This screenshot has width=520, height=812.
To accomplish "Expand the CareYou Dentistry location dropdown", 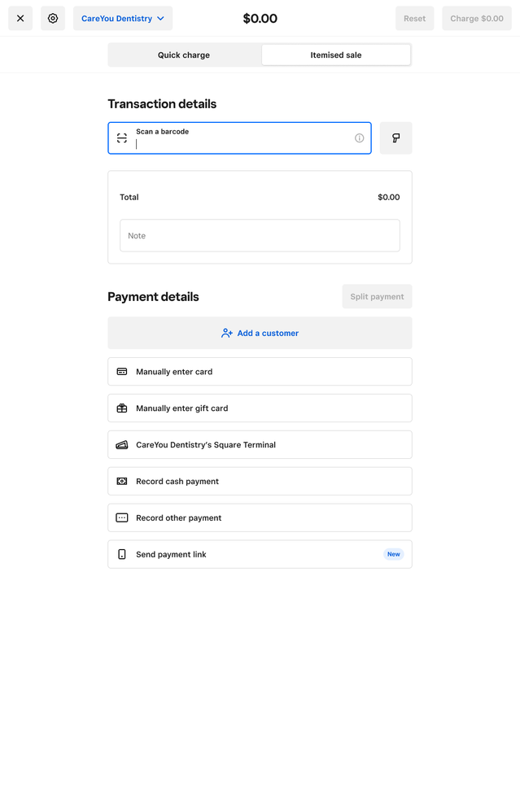I will [123, 18].
